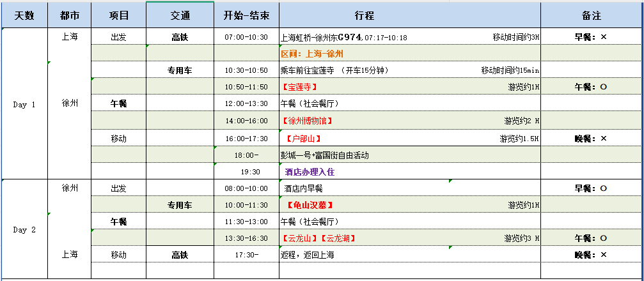Click the 天数 column header cell
This screenshot has width=644, height=281.
point(24,15)
